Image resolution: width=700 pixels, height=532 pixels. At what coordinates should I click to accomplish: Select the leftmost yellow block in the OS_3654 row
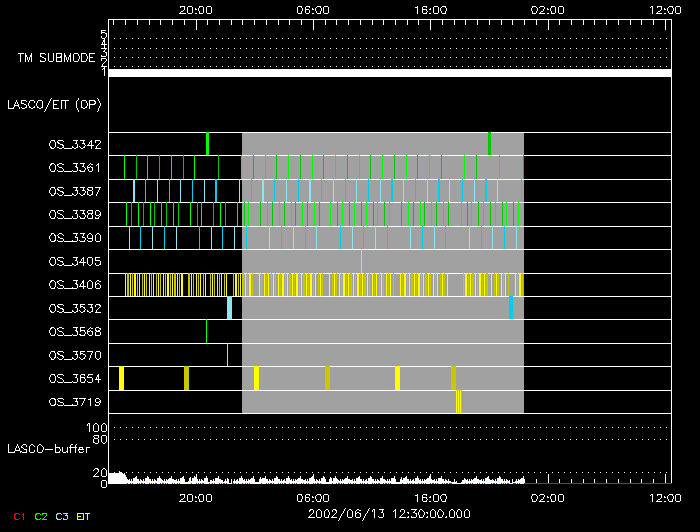(x=121, y=378)
